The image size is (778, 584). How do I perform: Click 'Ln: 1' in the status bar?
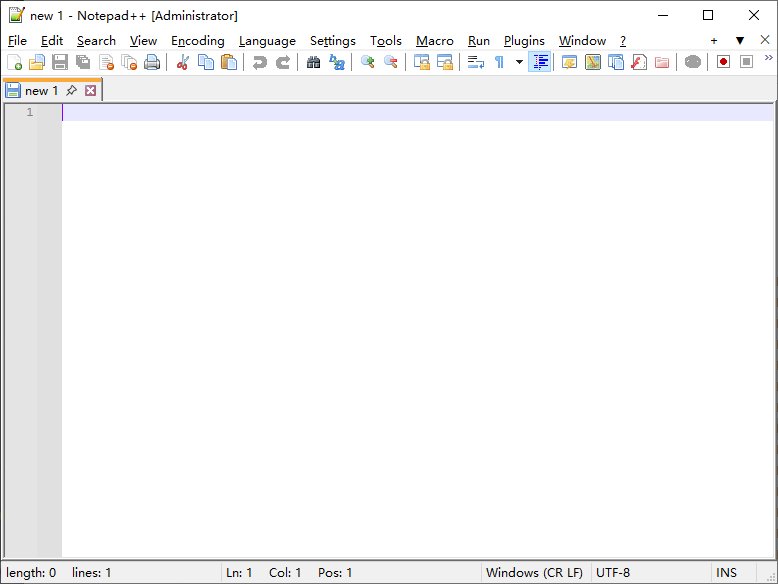point(239,573)
